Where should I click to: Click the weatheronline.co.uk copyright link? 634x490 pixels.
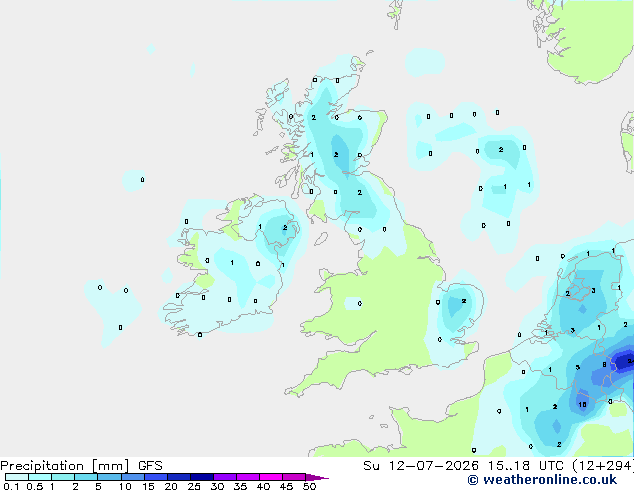[542, 480]
